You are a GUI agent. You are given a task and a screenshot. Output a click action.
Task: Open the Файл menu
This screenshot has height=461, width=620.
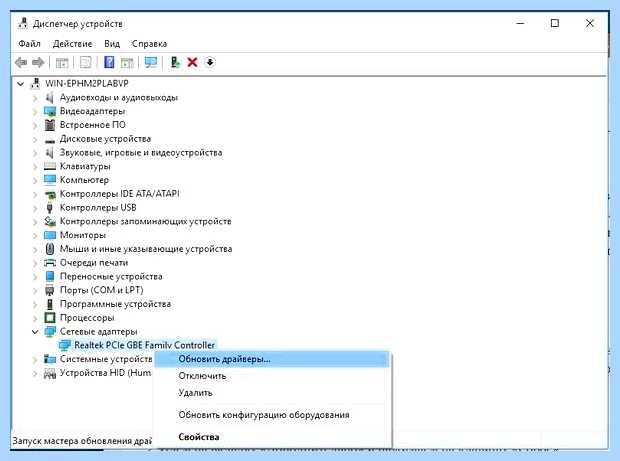[29, 43]
